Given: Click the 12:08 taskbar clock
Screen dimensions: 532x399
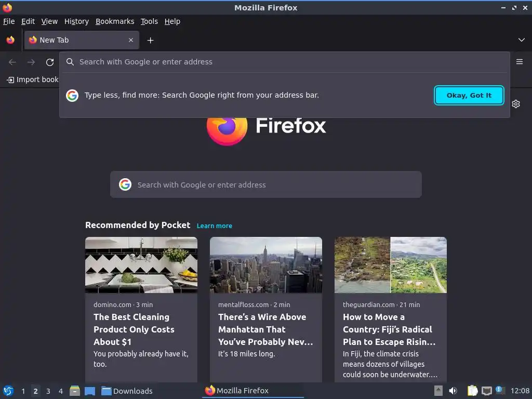Looking at the screenshot, I should click(520, 391).
